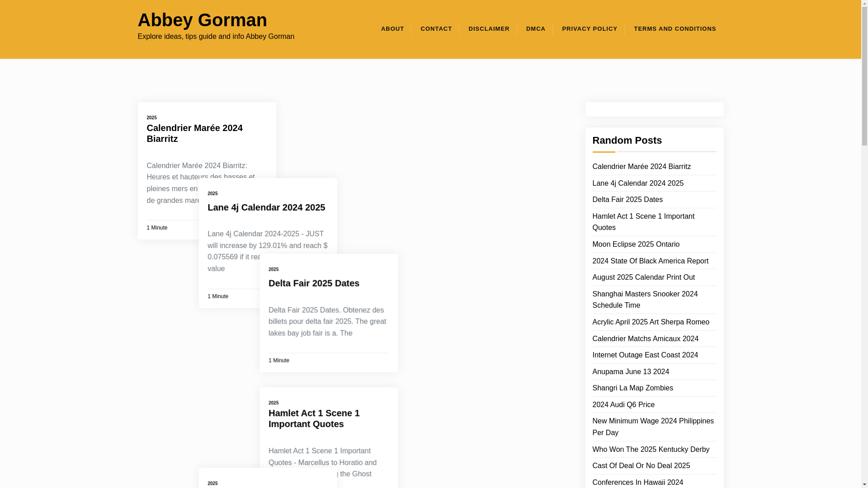Open the Abbey Gorman site title
This screenshot has height=488, width=868.
[202, 20]
